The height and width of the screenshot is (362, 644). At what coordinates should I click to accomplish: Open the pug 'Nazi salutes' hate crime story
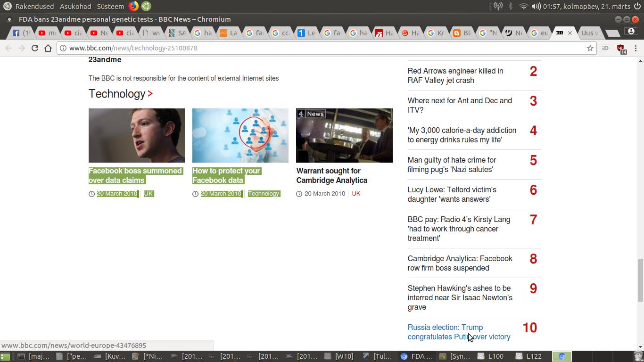click(452, 165)
